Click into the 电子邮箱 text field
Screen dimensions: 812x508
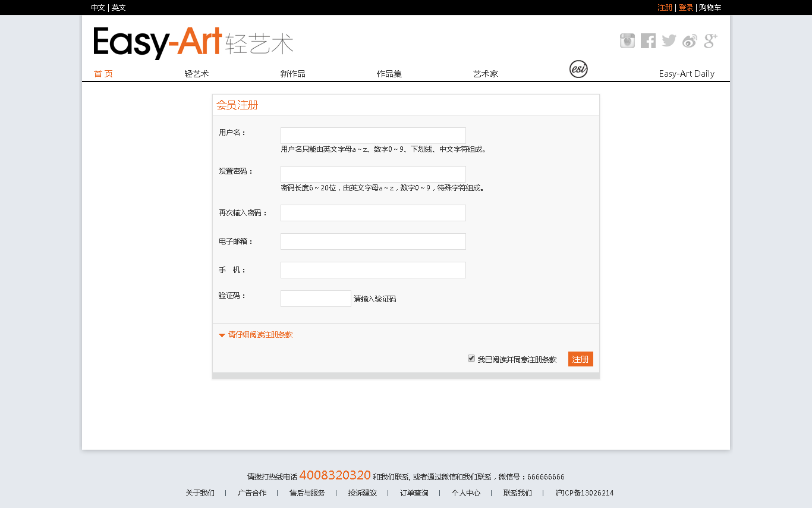[x=373, y=242]
